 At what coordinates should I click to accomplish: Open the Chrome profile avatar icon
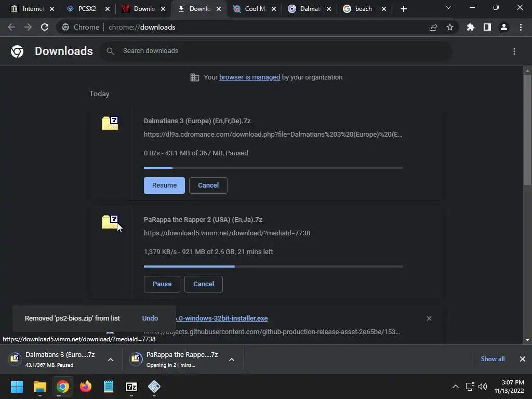pyautogui.click(x=504, y=27)
